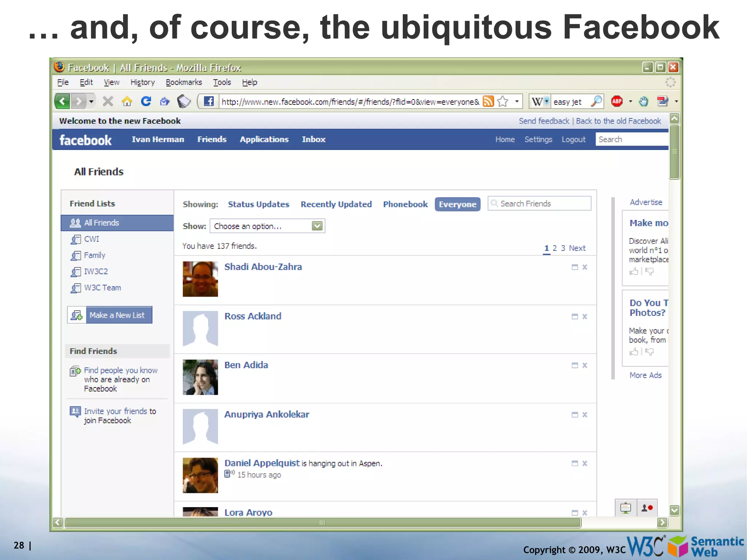
Task: Click the Search Friends input field
Action: [x=539, y=203]
